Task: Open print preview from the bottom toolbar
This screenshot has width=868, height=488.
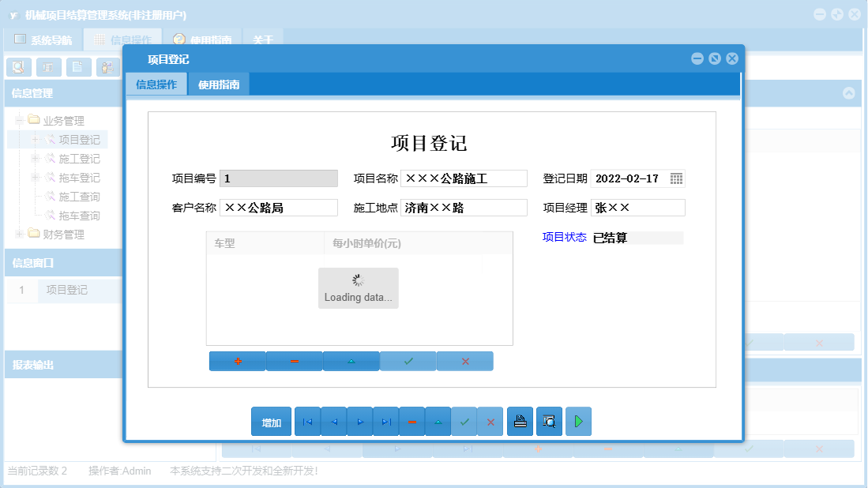Action: [548, 421]
